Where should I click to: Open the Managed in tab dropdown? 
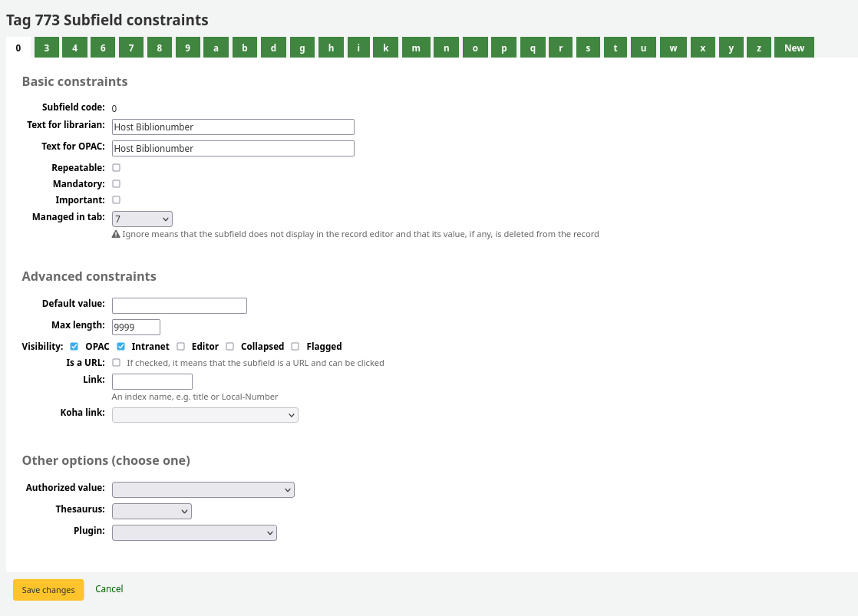pos(142,219)
